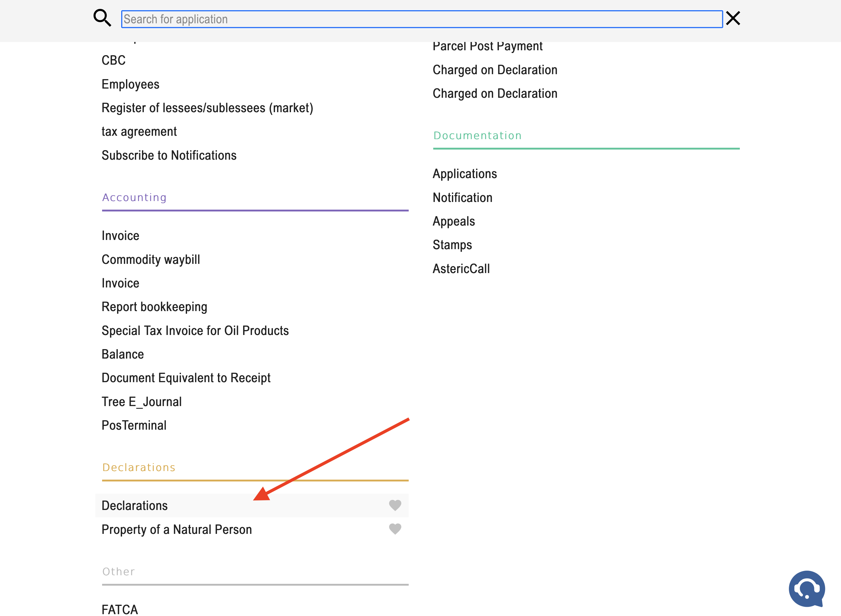Open the Balance item
841x616 pixels.
(123, 354)
